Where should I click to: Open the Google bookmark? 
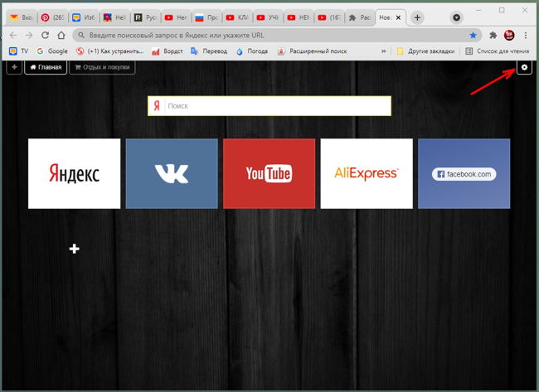pyautogui.click(x=52, y=51)
